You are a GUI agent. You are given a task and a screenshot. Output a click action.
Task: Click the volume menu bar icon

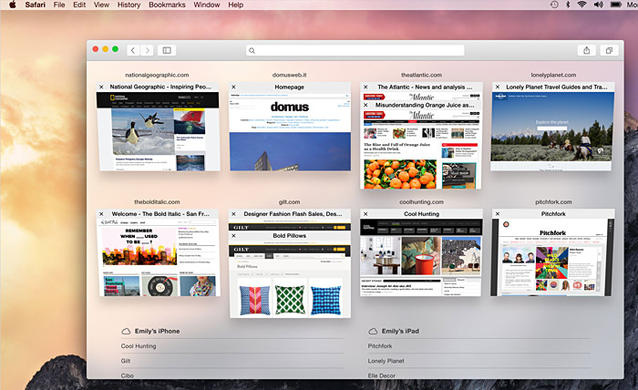[598, 5]
